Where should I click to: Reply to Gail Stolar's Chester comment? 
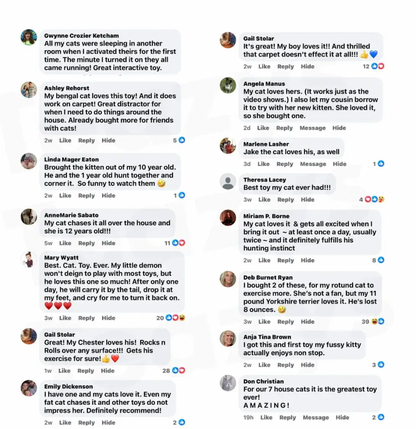pyautogui.click(x=86, y=371)
